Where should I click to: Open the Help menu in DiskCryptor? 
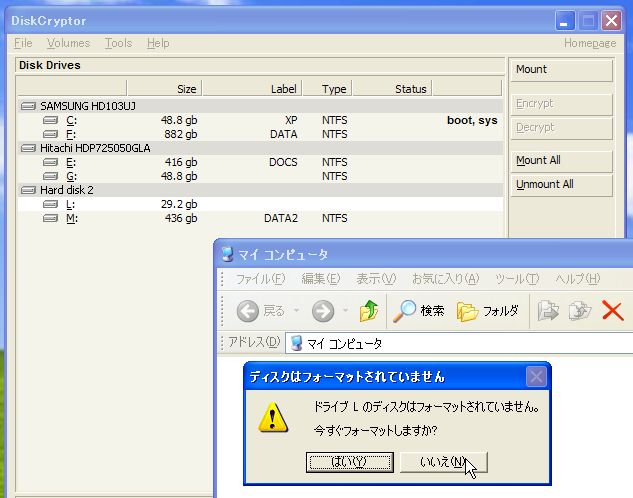click(158, 43)
